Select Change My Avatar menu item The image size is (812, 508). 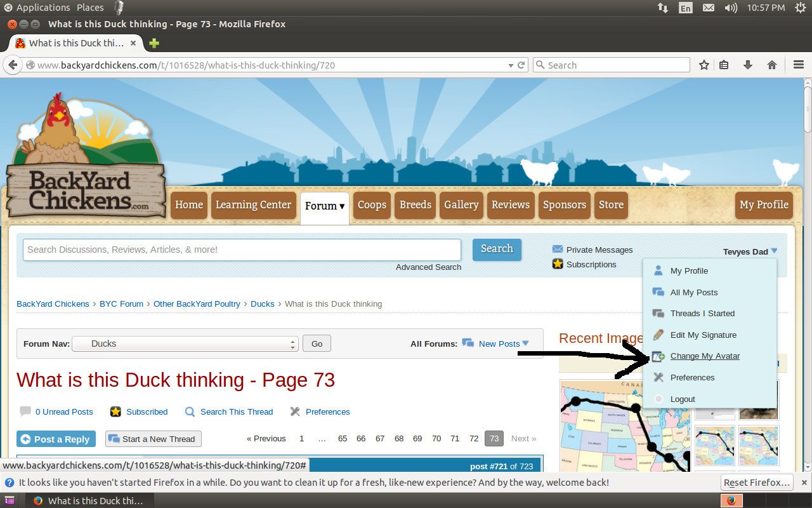coord(705,356)
